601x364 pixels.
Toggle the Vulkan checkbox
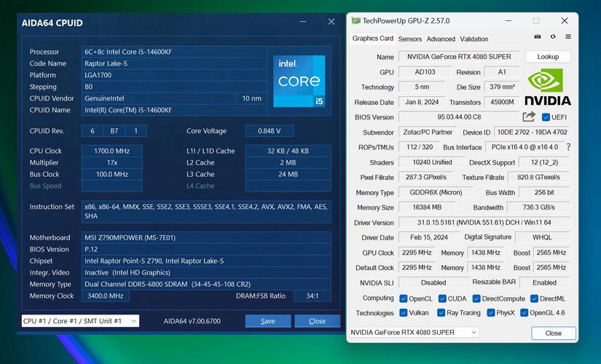coord(403,313)
